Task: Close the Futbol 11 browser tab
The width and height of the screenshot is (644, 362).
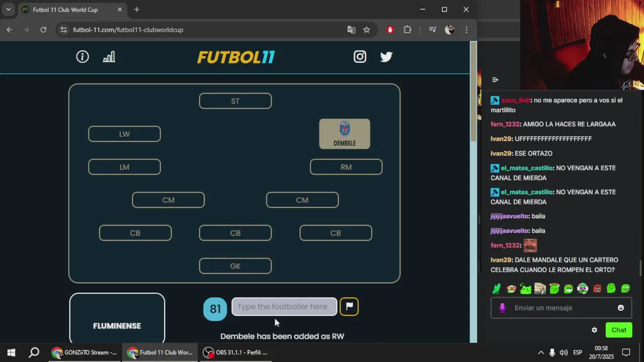Action: (x=120, y=10)
